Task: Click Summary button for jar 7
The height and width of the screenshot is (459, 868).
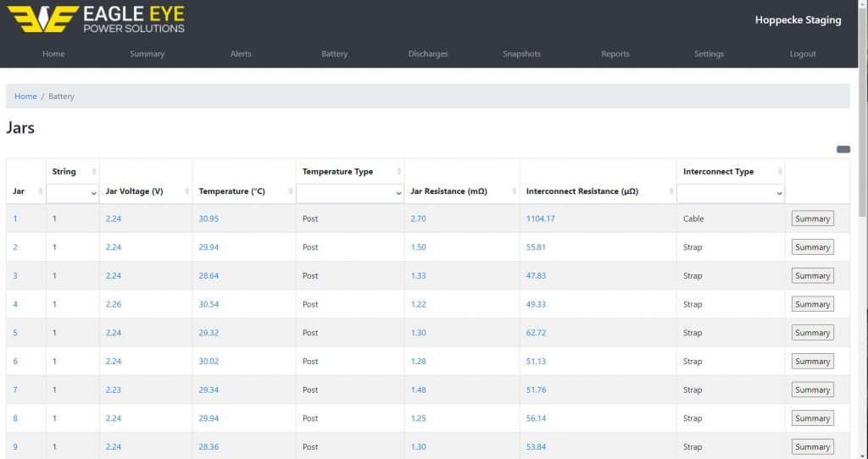Action: point(813,390)
